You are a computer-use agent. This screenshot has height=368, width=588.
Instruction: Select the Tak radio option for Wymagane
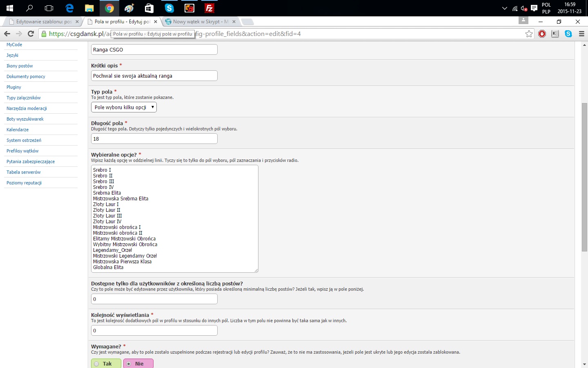pyautogui.click(x=106, y=364)
